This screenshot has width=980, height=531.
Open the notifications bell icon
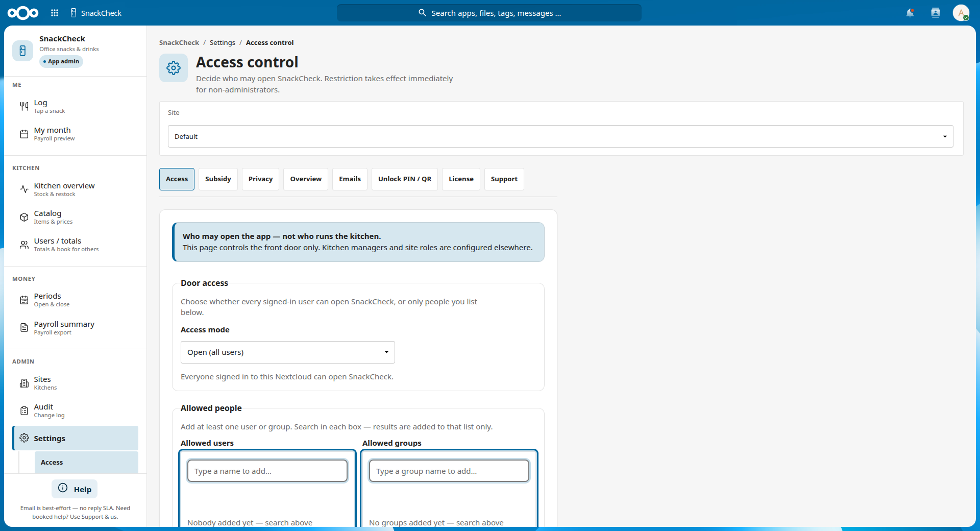[x=910, y=13]
